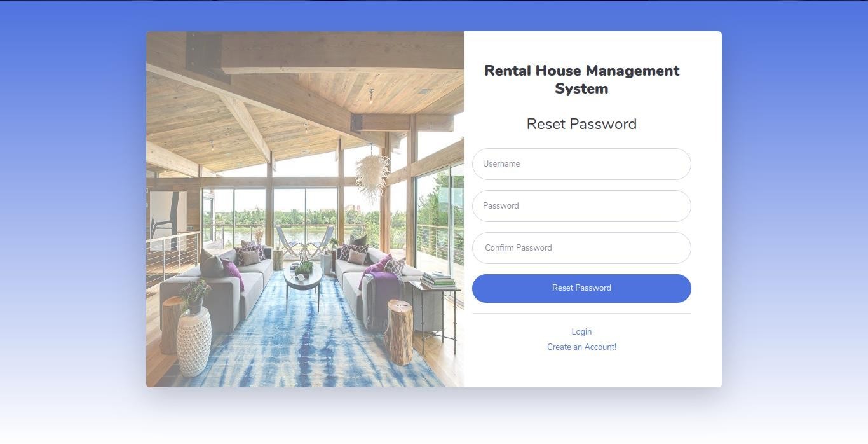Image resolution: width=868 pixels, height=444 pixels.
Task: Click the Username input field
Action: click(x=581, y=164)
